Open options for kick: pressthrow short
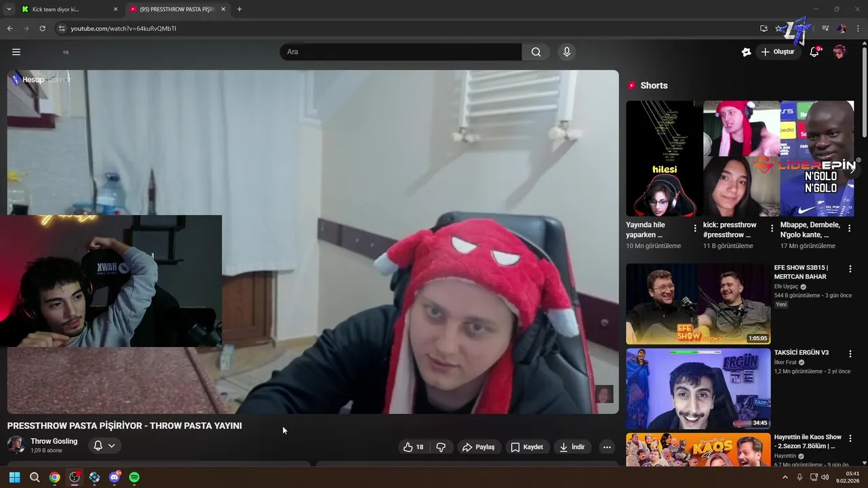The width and height of the screenshot is (868, 488). coord(772,228)
